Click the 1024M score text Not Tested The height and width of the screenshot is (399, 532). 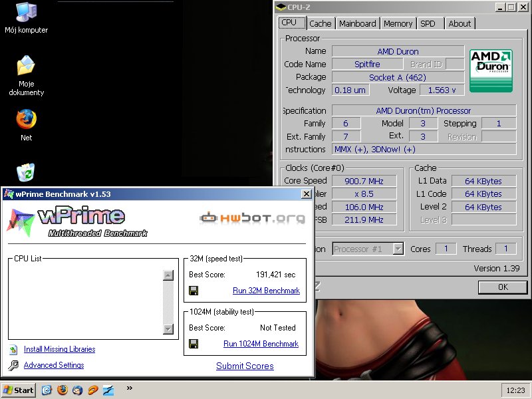[x=278, y=328]
